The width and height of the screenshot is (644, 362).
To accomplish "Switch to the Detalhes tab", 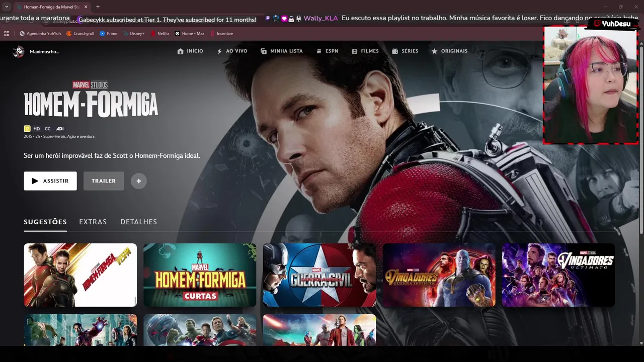I will (139, 222).
